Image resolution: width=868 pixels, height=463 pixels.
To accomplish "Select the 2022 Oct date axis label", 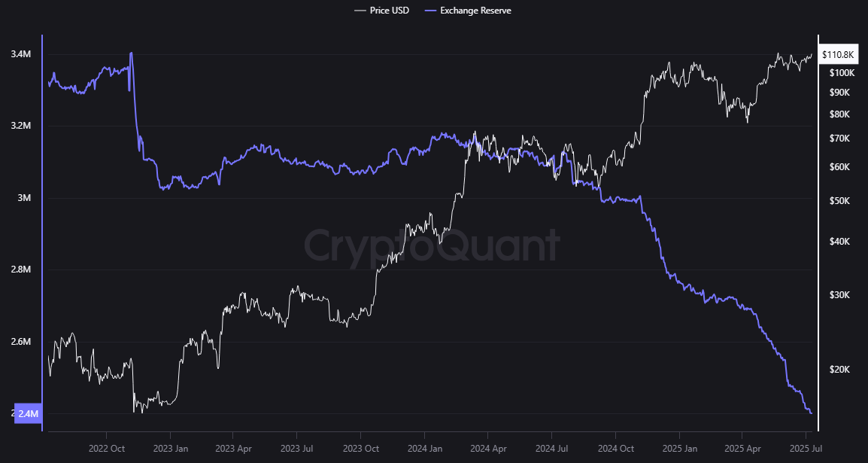I will click(x=107, y=448).
